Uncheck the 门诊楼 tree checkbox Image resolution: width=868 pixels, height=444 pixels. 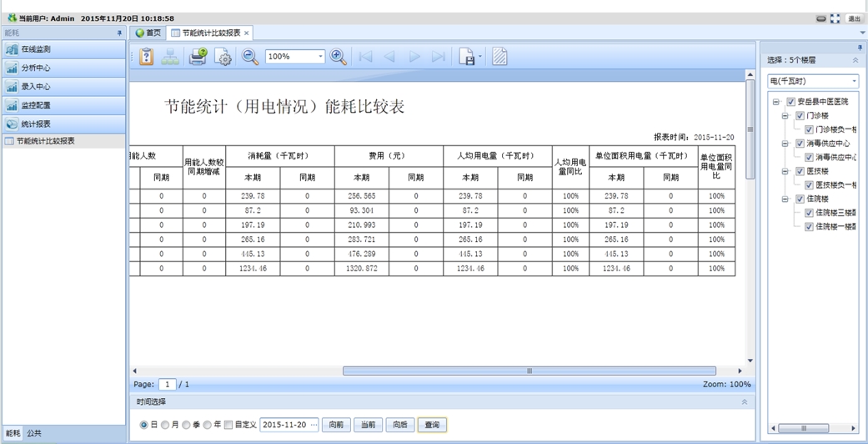pyautogui.click(x=800, y=116)
